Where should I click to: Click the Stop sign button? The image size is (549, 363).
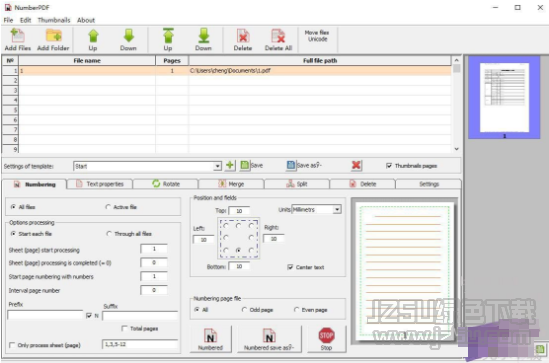326,339
